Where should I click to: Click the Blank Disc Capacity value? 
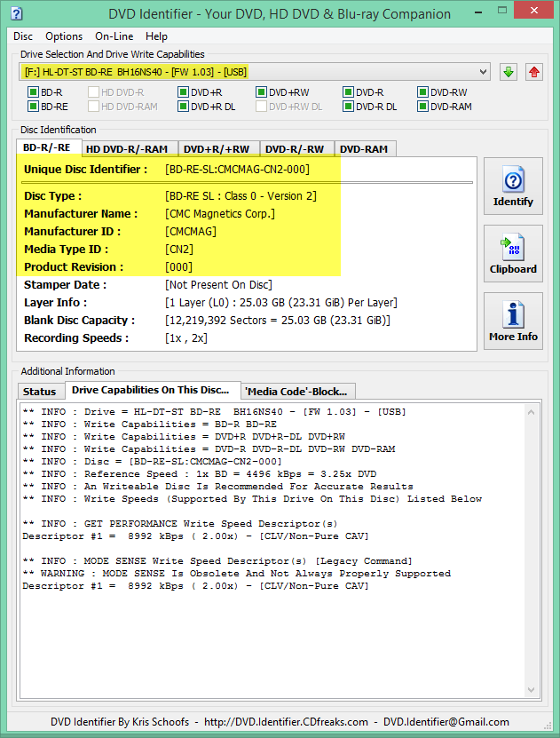(278, 321)
